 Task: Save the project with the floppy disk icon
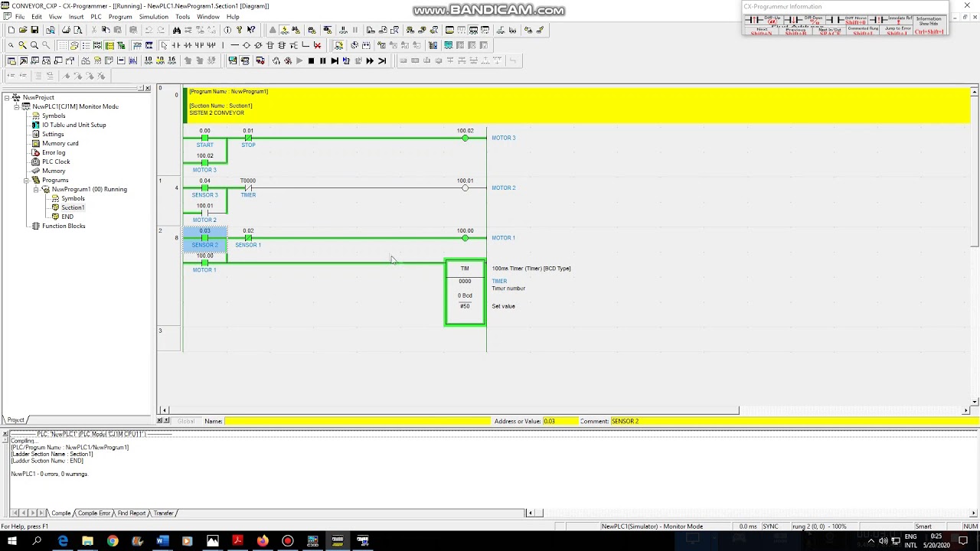click(x=34, y=30)
